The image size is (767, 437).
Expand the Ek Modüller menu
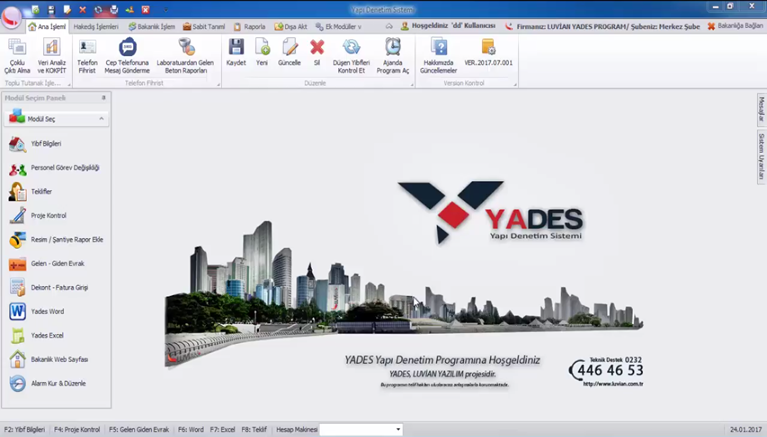coord(338,27)
